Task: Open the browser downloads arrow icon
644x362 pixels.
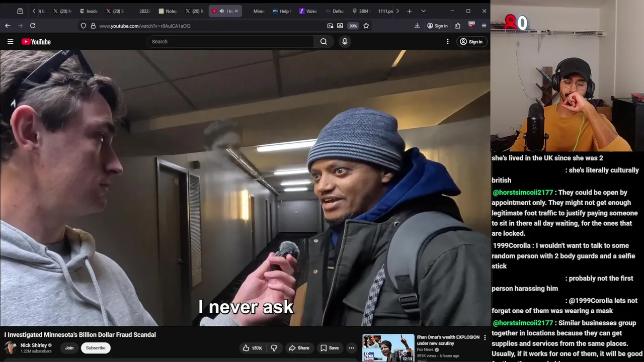Action: [x=417, y=26]
